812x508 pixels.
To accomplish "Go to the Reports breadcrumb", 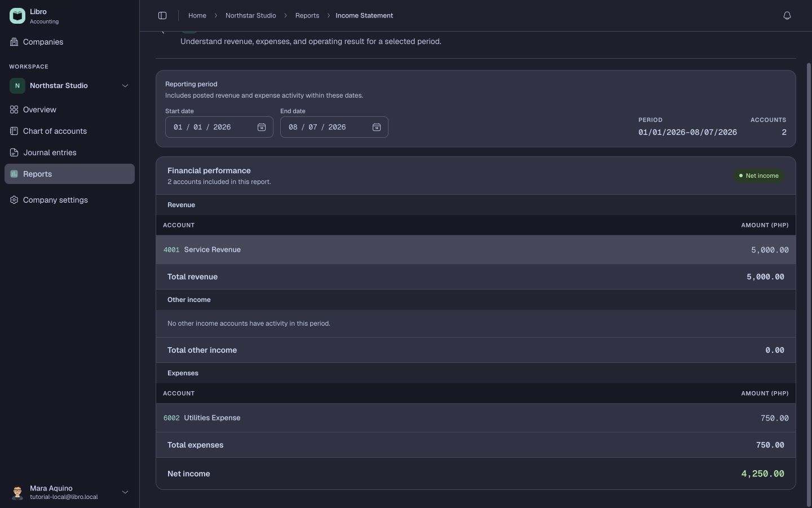I will pyautogui.click(x=307, y=16).
